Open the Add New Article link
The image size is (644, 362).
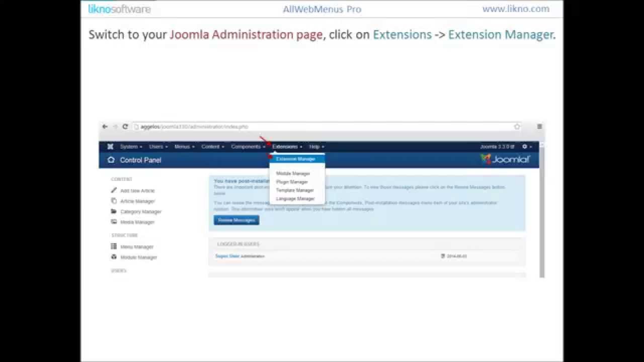(137, 191)
